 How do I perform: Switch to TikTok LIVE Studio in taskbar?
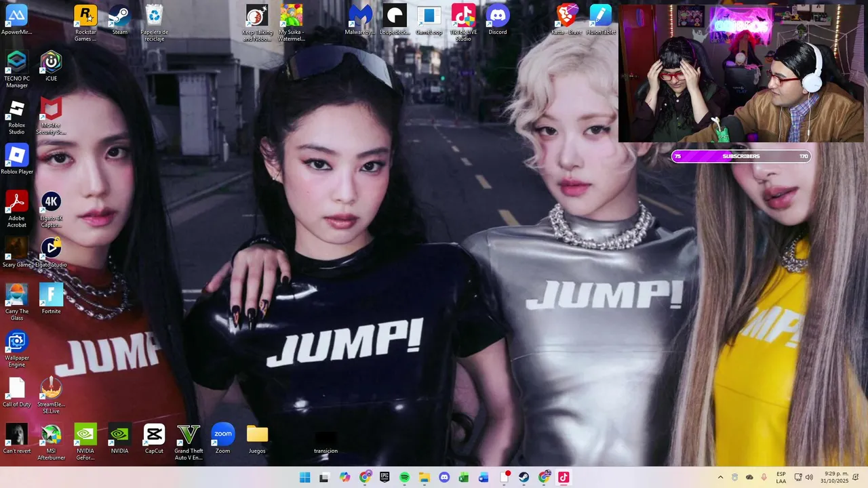(564, 477)
